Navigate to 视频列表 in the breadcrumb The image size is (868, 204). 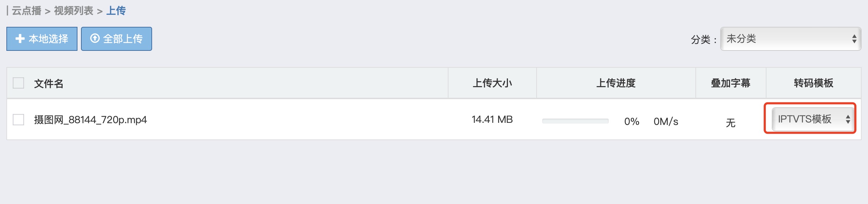point(74,11)
